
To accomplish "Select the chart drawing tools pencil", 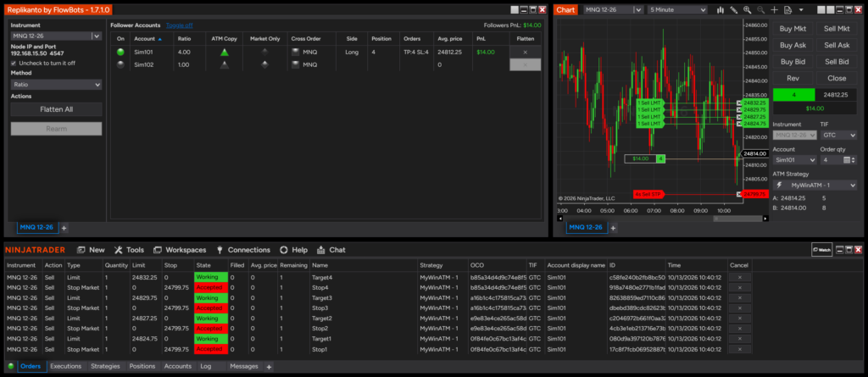I will [734, 10].
